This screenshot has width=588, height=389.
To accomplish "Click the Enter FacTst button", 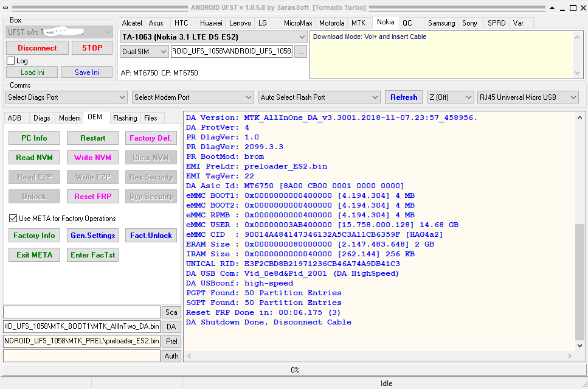I will (x=92, y=255).
